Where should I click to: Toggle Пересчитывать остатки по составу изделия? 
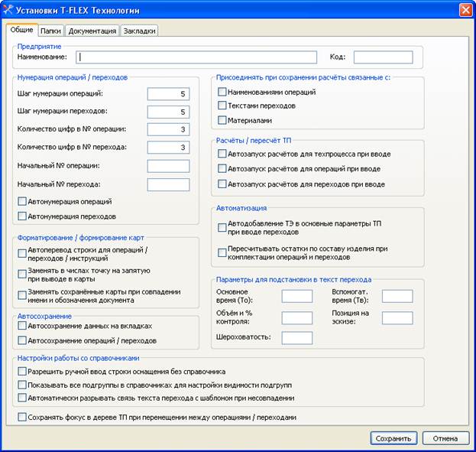click(x=222, y=252)
